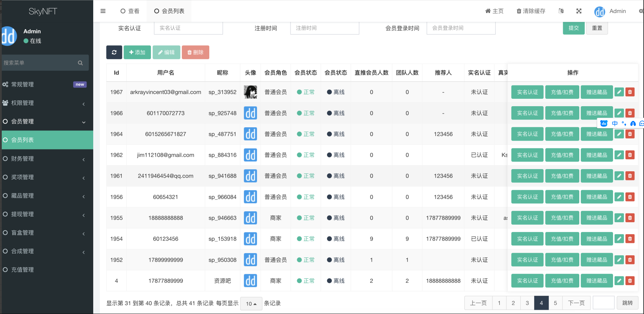This screenshot has height=314, width=644.
Task: Edit user 1952 pencil icon
Action: click(x=619, y=260)
